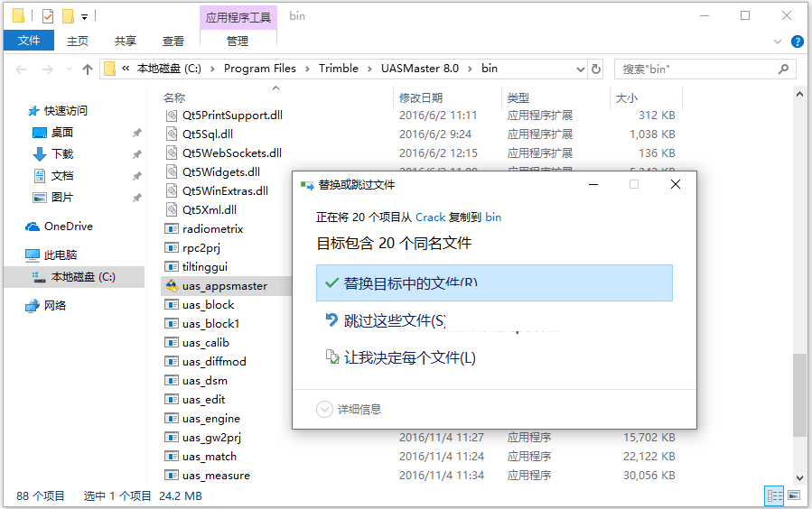Click the new folder icon in title bar
The height and width of the screenshot is (509, 812).
pyautogui.click(x=68, y=16)
